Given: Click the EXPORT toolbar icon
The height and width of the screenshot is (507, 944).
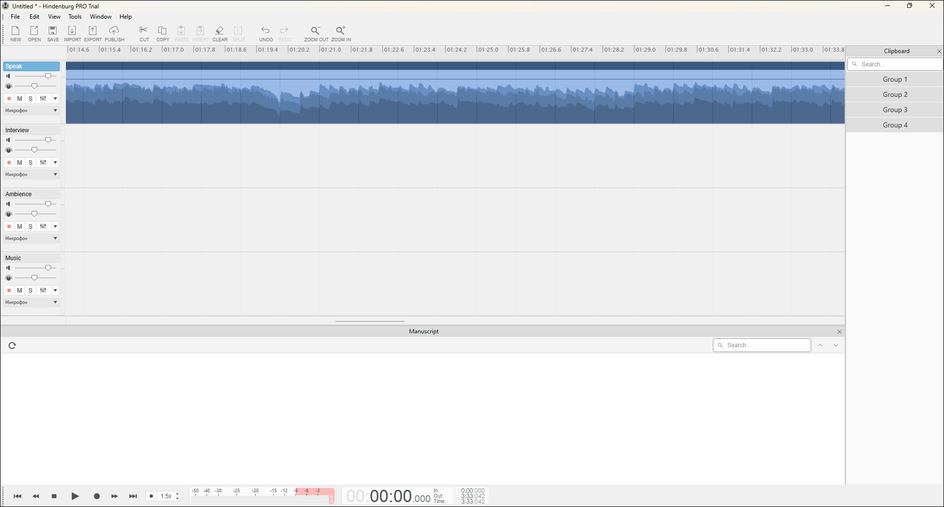Looking at the screenshot, I should (93, 33).
